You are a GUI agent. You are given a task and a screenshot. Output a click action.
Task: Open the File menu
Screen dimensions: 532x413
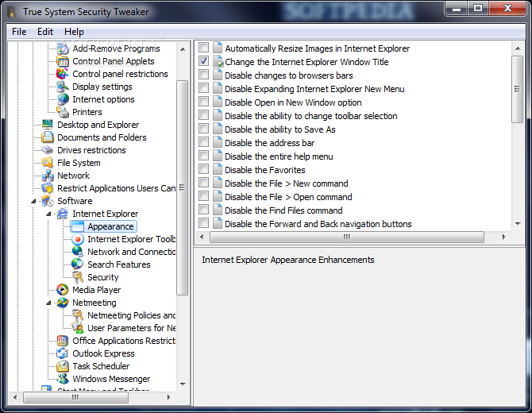pyautogui.click(x=19, y=32)
